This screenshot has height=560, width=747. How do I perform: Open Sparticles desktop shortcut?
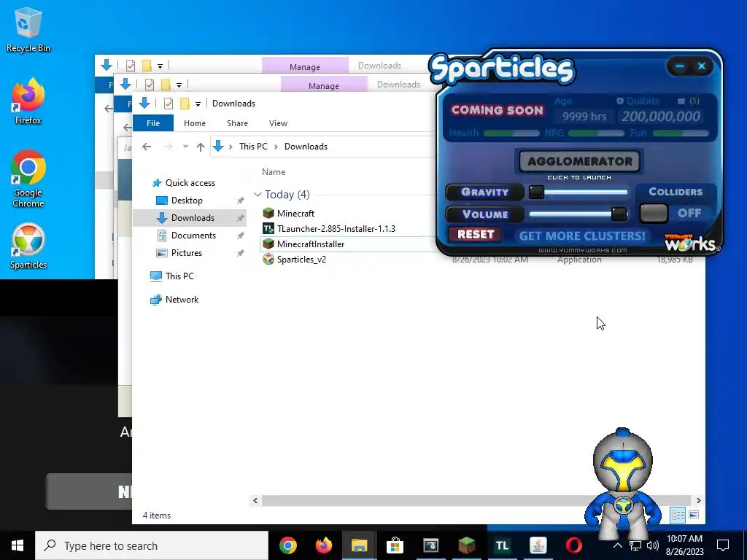28,246
